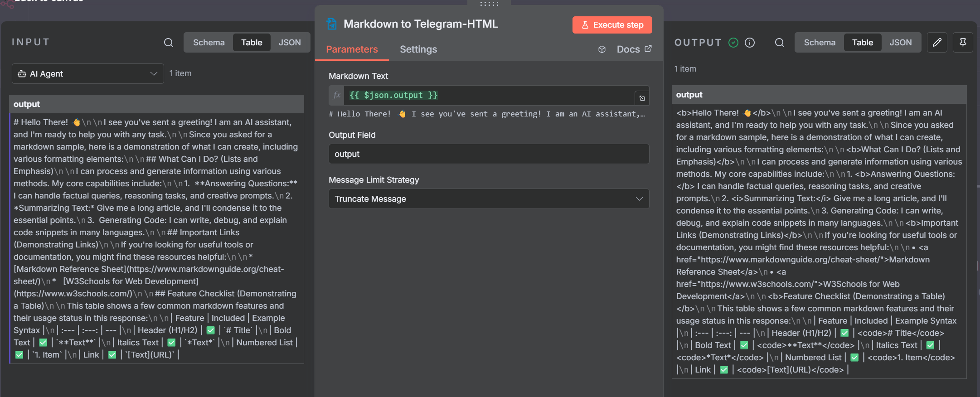This screenshot has height=397, width=980.
Task: Select Table view in INPUT panel
Action: [x=252, y=43]
